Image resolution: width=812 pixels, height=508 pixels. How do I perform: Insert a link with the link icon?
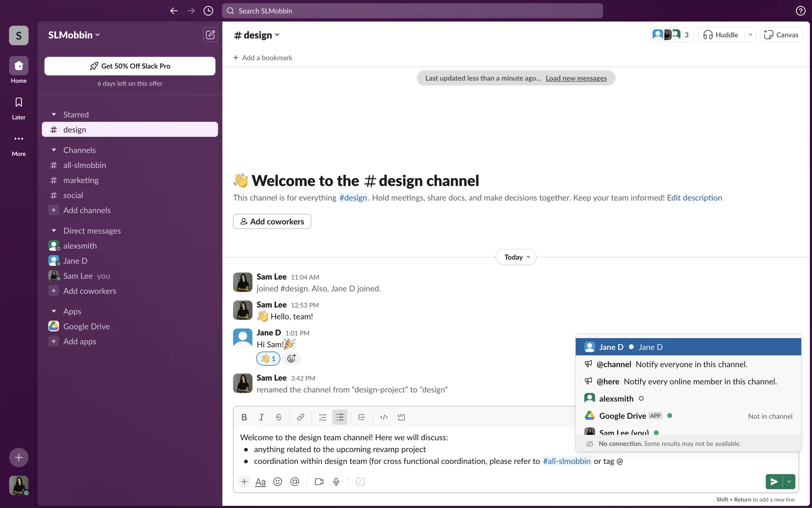(x=300, y=417)
